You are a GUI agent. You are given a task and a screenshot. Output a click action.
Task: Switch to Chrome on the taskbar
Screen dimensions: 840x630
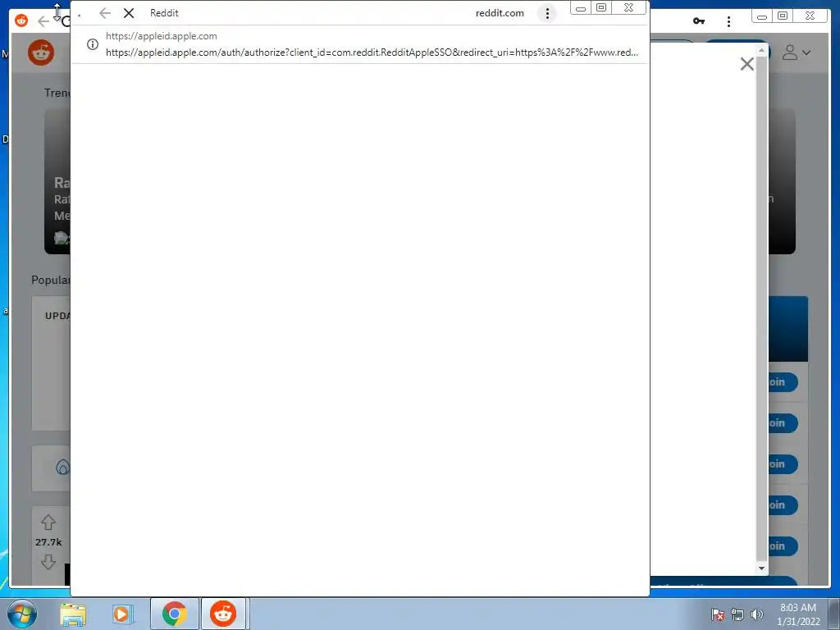174,614
